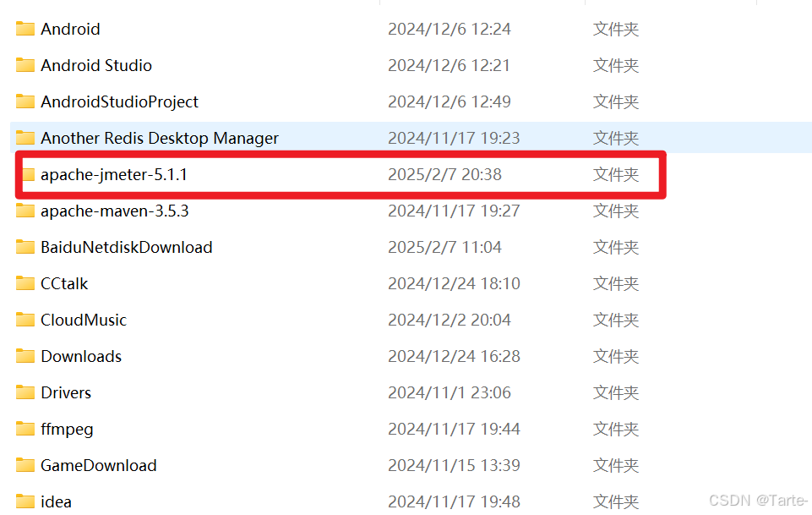The image size is (812, 515).
Task: Click date 2024/11/17 19:23 of Redis Manager
Action: coord(454,138)
